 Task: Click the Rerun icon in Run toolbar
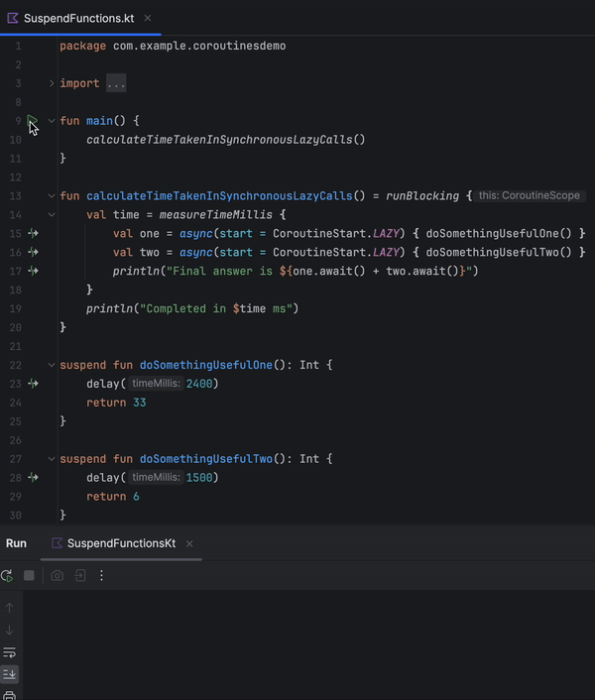(x=8, y=575)
